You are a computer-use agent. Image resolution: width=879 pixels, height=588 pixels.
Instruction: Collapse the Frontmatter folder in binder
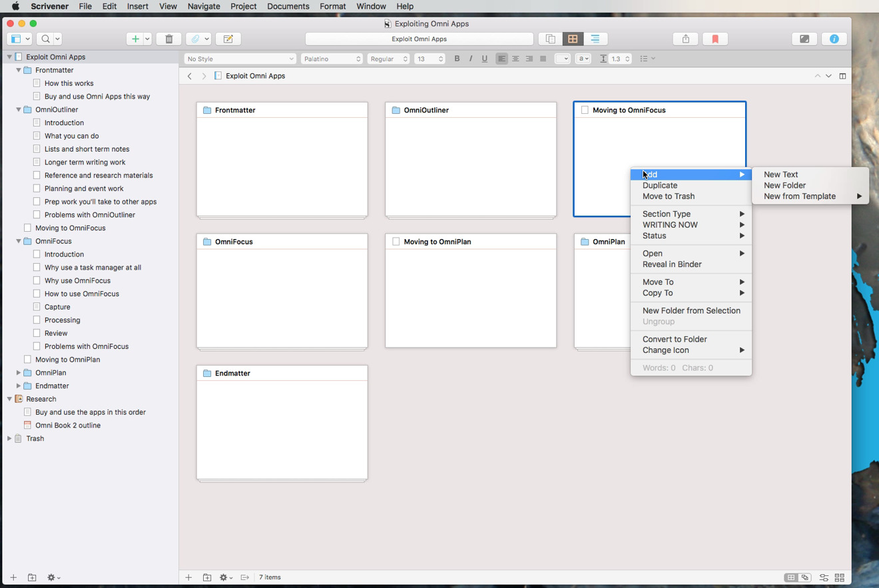[19, 70]
